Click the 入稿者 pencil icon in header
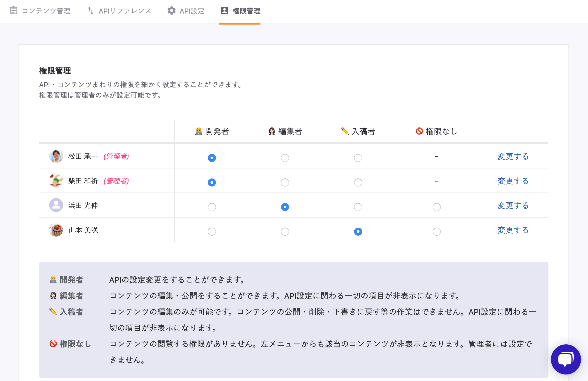The height and width of the screenshot is (381, 588). (345, 131)
